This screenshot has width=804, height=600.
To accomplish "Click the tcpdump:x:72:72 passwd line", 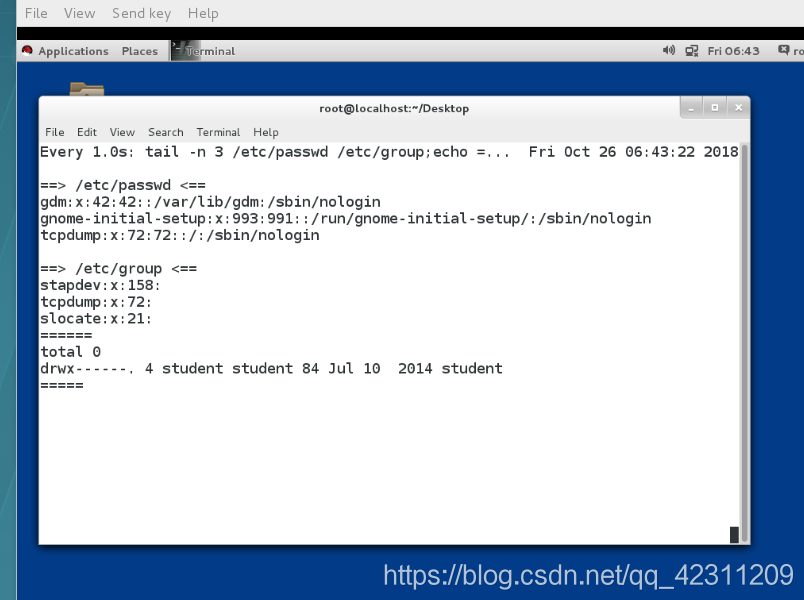I will pyautogui.click(x=179, y=235).
